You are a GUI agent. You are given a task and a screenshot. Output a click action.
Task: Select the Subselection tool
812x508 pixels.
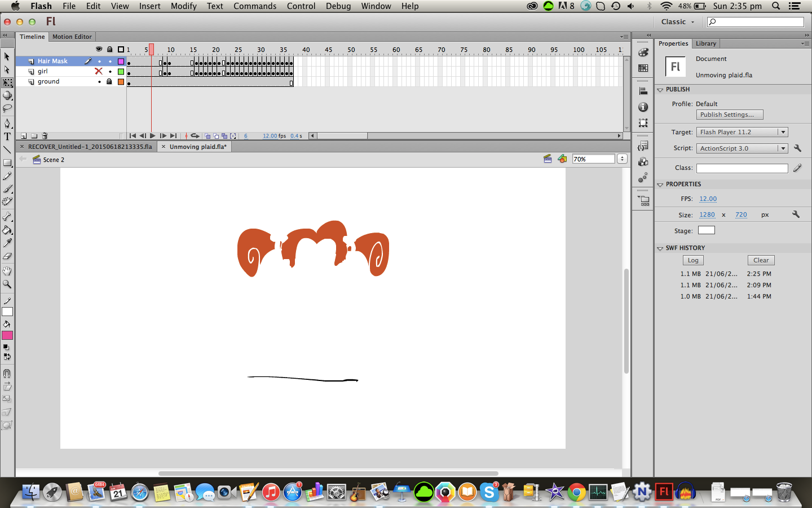point(7,69)
